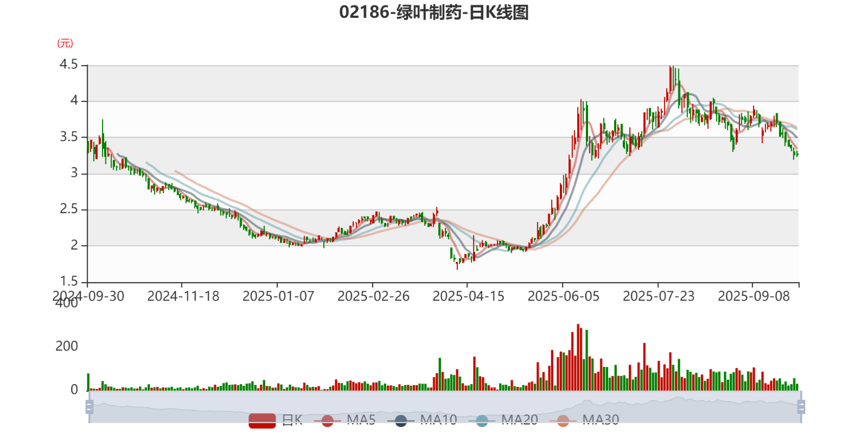Click the 2025-01-07 date axis label

(278, 296)
